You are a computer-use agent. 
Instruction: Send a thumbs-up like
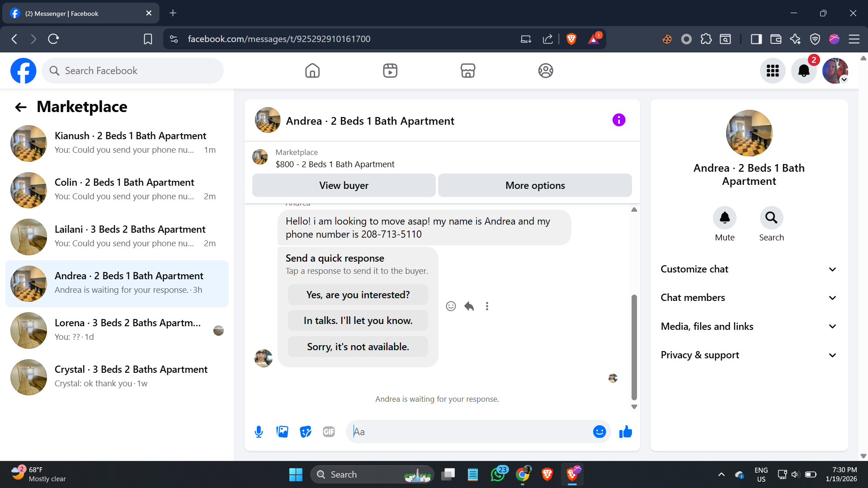point(626,432)
